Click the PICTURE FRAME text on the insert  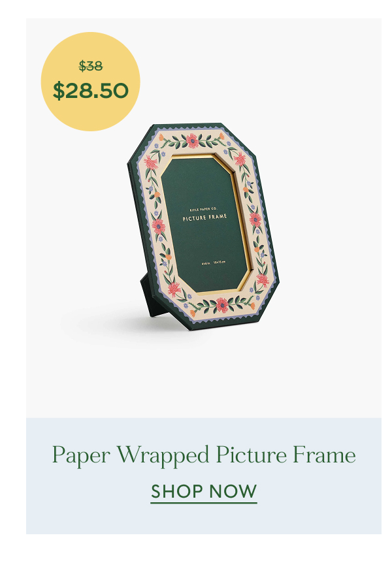[204, 217]
